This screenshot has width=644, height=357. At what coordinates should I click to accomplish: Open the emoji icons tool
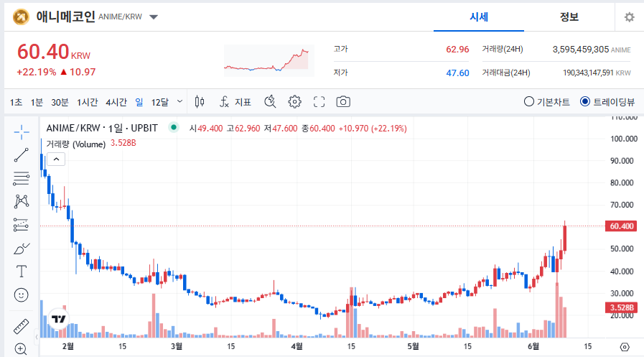point(22,295)
